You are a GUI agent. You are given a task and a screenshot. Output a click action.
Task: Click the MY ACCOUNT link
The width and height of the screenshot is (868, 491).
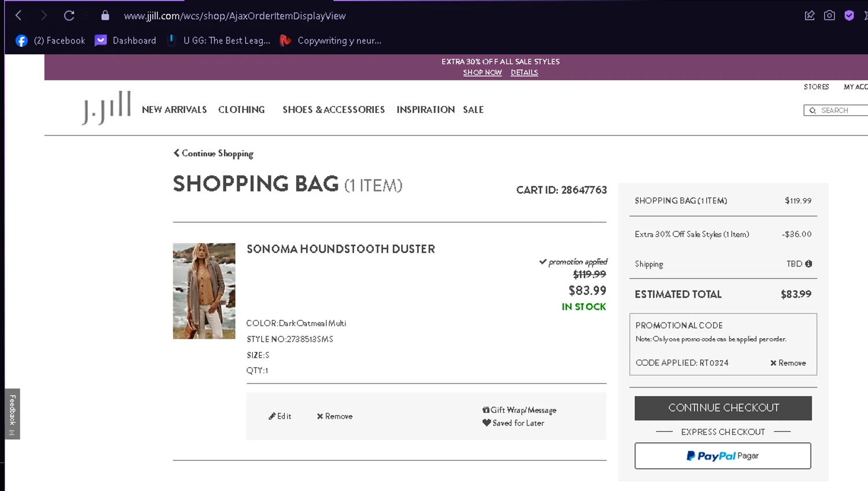[x=856, y=87]
